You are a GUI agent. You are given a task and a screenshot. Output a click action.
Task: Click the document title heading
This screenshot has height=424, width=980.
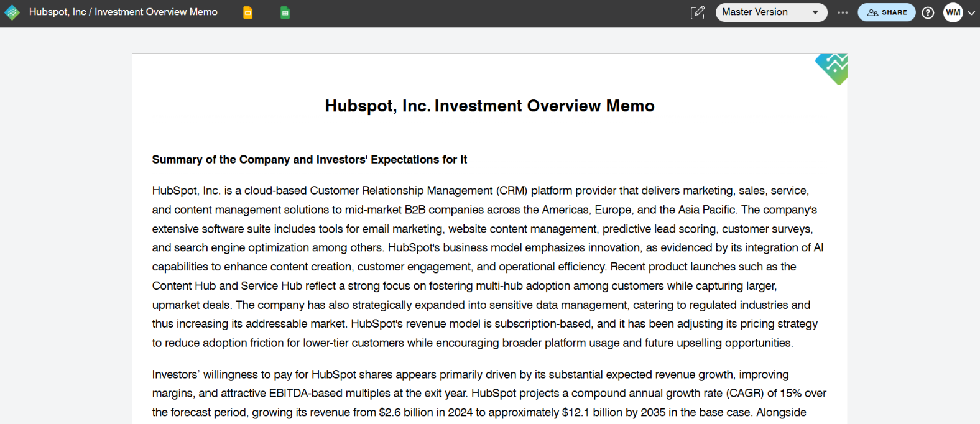(x=489, y=106)
